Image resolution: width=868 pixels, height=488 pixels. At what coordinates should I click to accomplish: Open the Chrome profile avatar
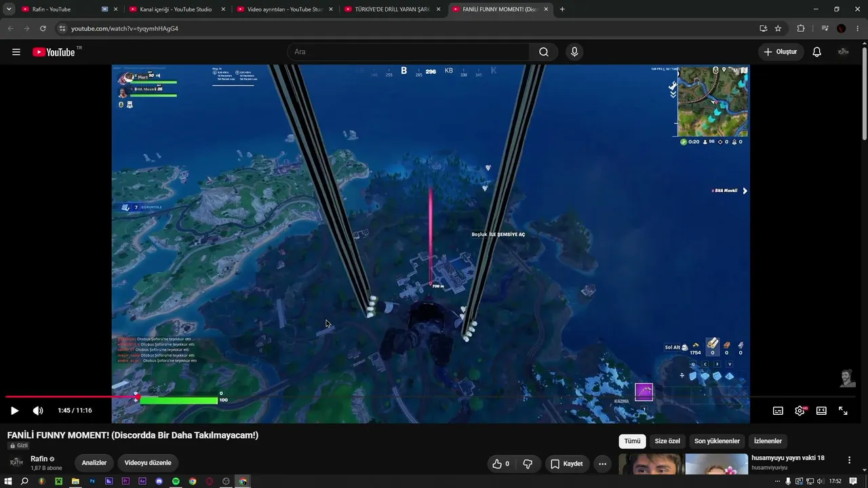click(x=842, y=28)
